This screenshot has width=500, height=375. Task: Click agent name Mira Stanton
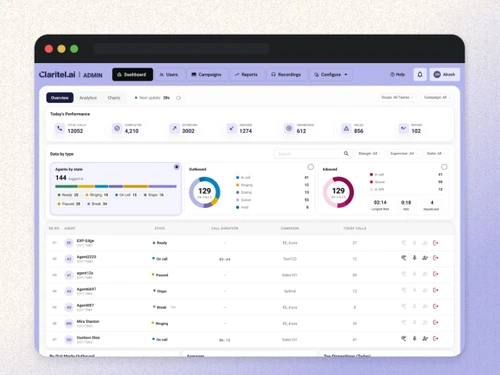click(x=88, y=321)
